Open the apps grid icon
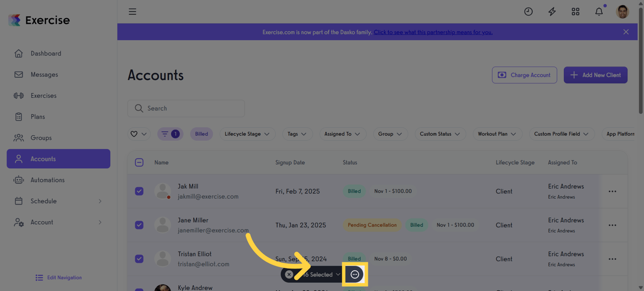Image resolution: width=644 pixels, height=291 pixels. (576, 11)
